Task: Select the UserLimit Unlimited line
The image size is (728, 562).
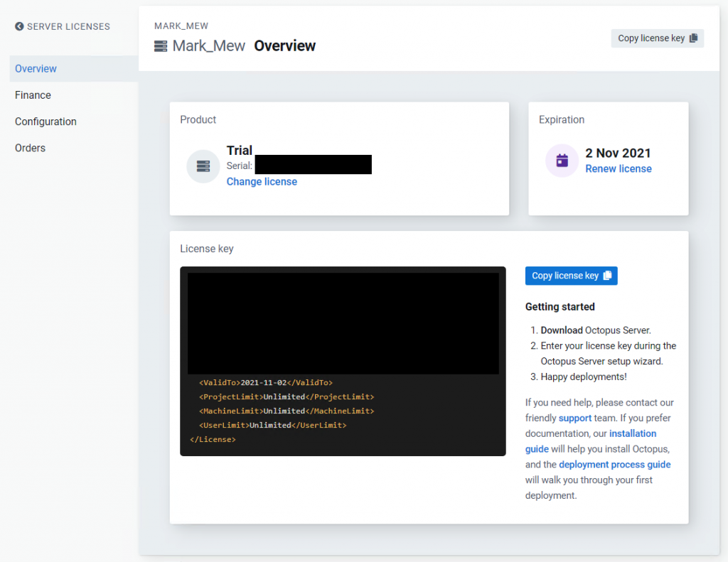Action: pos(273,425)
